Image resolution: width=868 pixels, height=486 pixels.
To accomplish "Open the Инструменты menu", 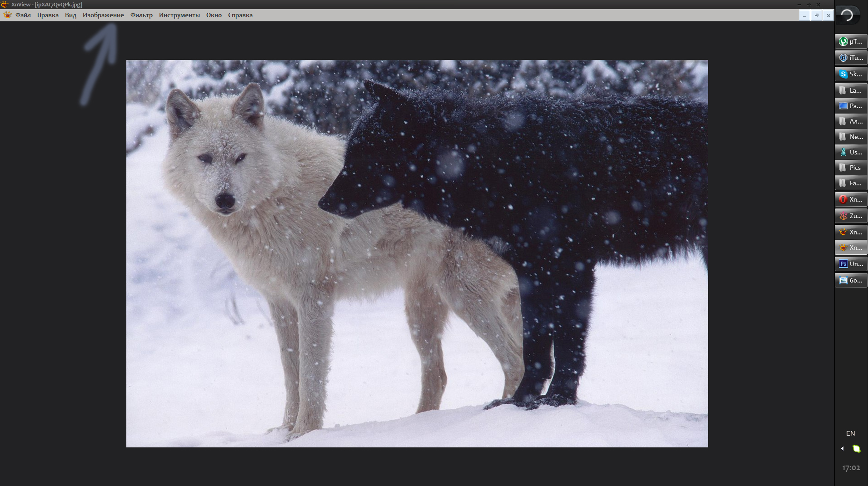I will click(180, 15).
